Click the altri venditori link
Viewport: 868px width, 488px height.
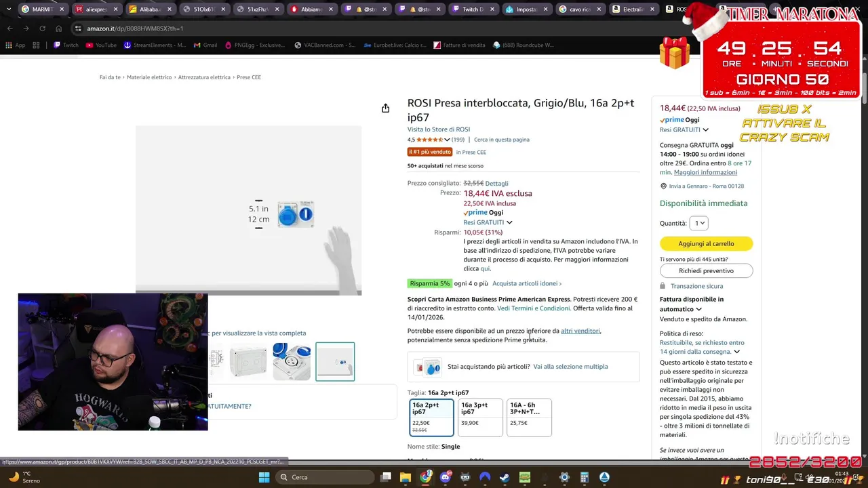pyautogui.click(x=580, y=331)
